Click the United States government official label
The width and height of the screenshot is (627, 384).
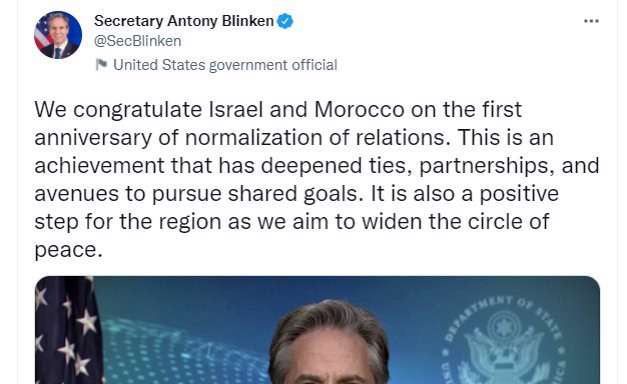225,65
